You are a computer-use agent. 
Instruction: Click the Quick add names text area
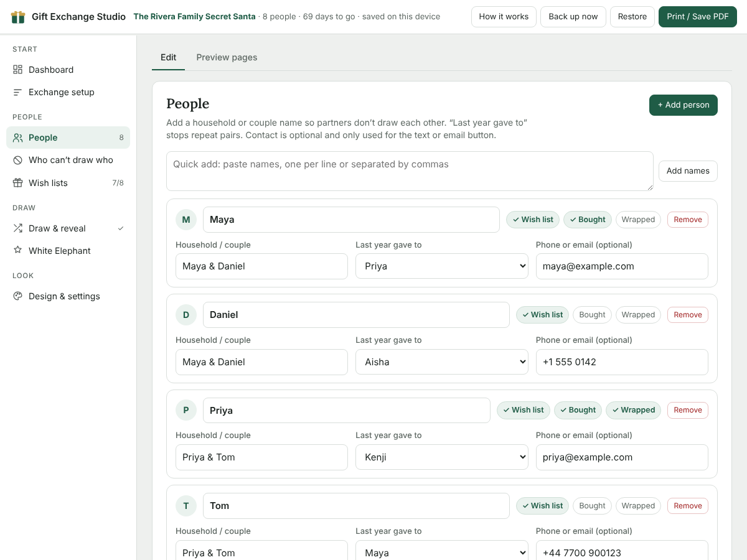coord(410,171)
